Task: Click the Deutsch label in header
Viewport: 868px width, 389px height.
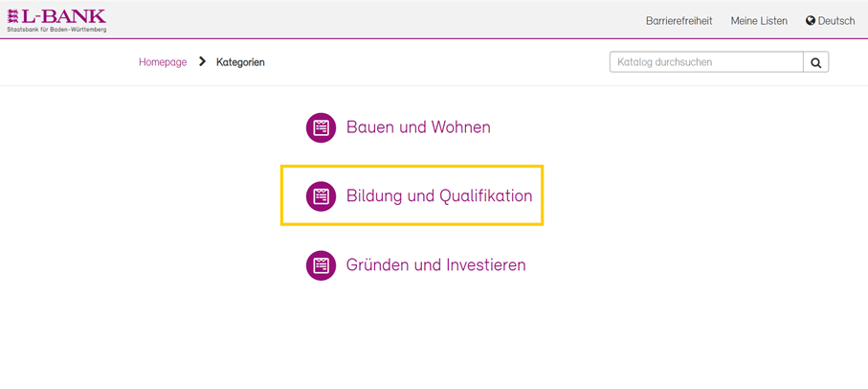Action: 836,21
